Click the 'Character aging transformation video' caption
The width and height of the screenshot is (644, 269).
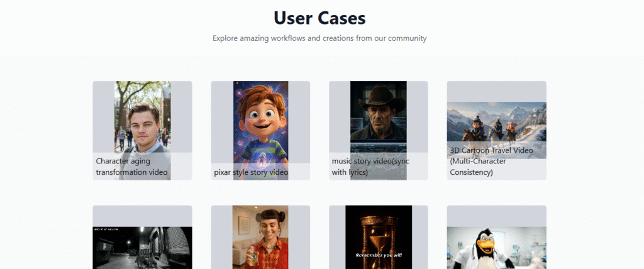point(132,167)
